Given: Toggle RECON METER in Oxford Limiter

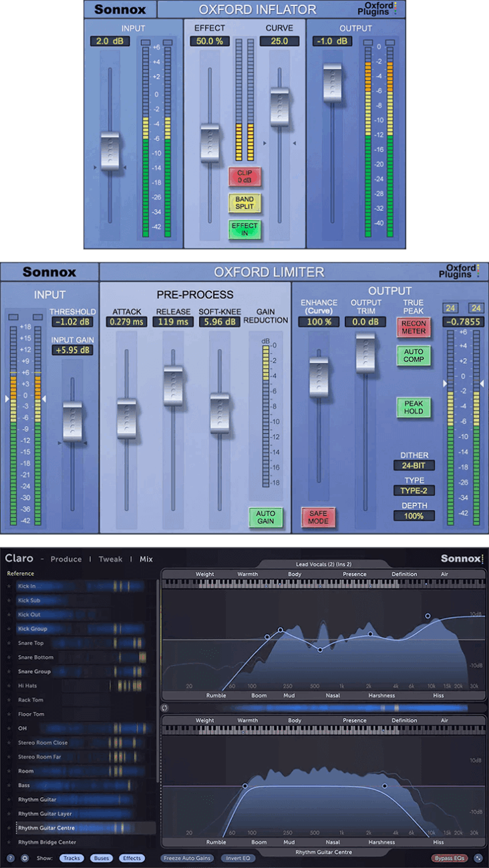Looking at the screenshot, I should click(414, 327).
